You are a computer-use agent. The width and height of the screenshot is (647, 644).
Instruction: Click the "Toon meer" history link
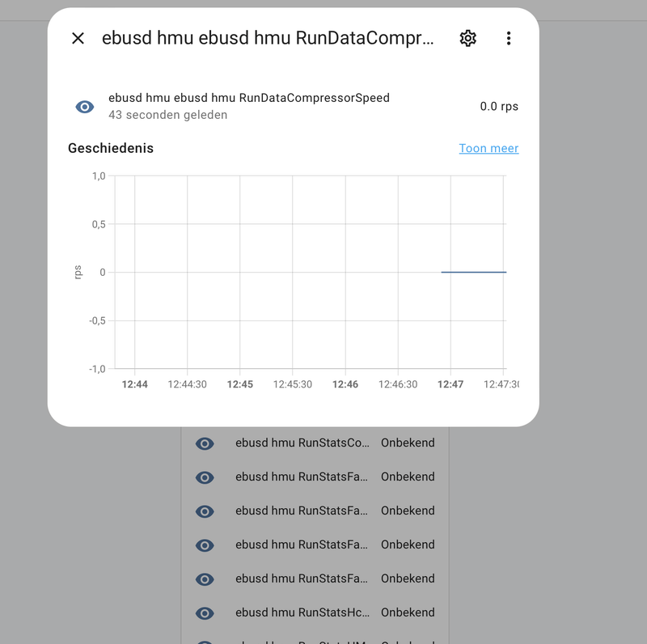488,148
